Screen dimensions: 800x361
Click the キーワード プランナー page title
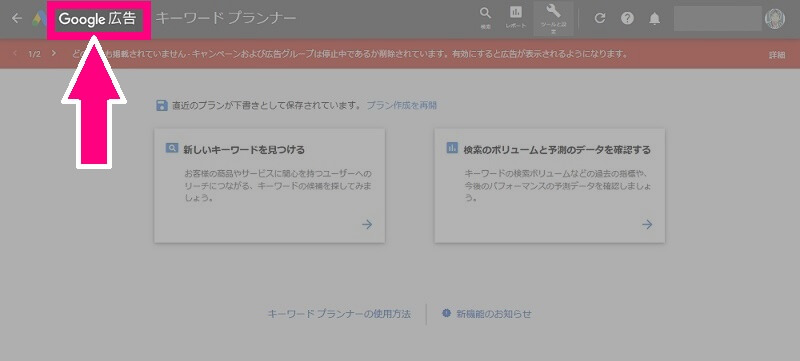click(226, 18)
